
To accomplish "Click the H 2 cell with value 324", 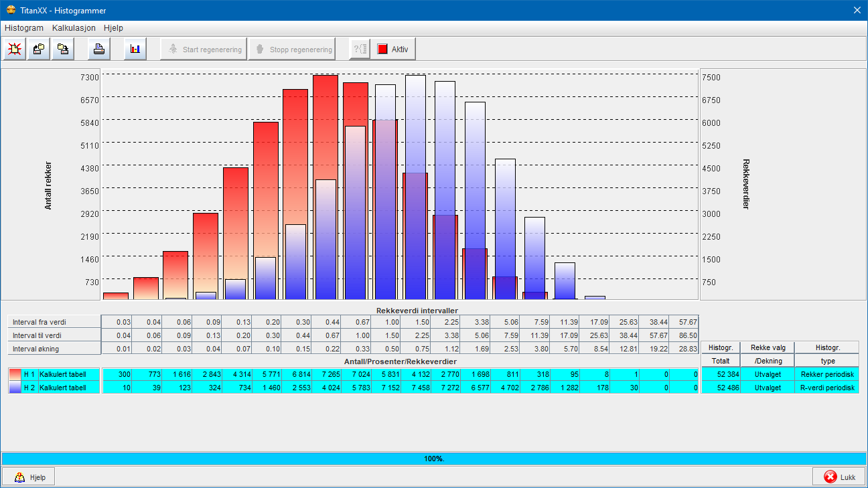I will (207, 388).
